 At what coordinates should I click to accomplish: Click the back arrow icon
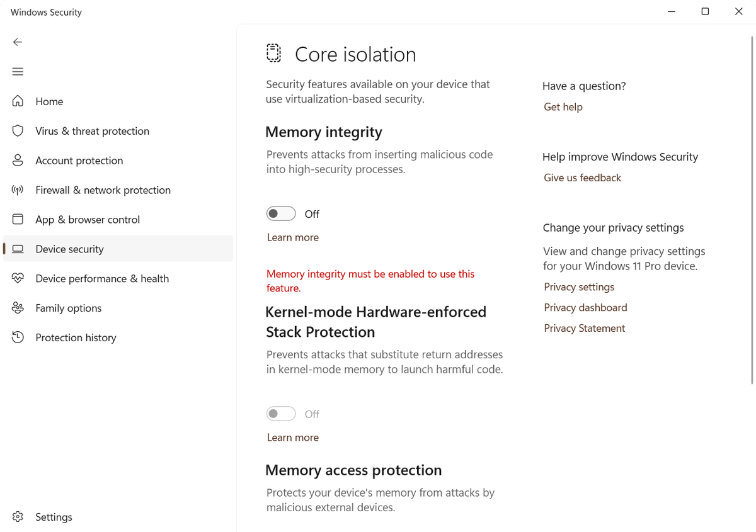[18, 42]
